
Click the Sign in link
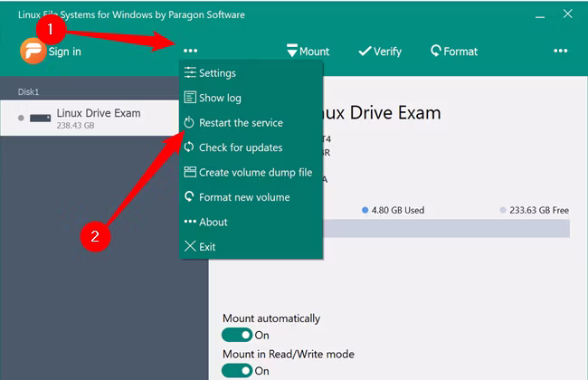pos(64,52)
